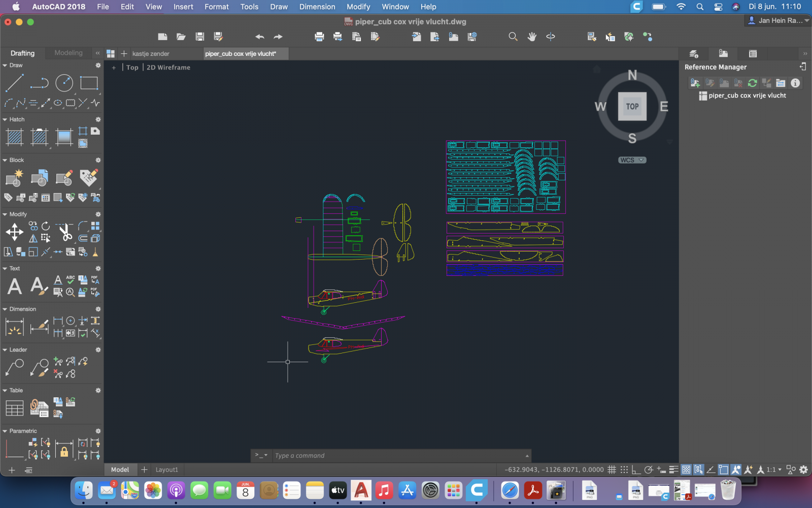This screenshot has width=812, height=508.
Task: Click the Redo arrow in toolbar
Action: pyautogui.click(x=278, y=37)
